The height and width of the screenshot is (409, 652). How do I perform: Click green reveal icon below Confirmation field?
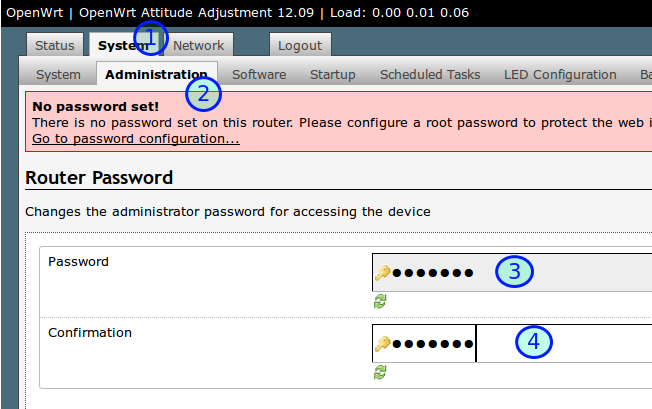point(380,372)
